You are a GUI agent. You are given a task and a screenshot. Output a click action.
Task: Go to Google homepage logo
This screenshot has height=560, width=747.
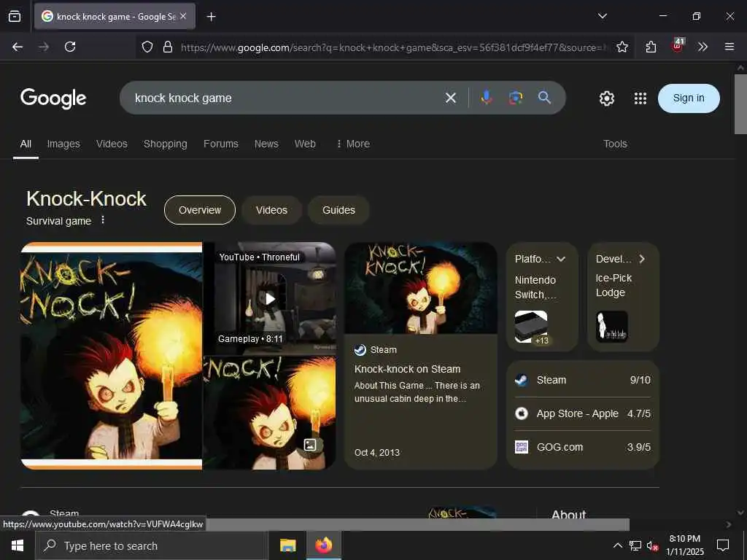coord(53,98)
